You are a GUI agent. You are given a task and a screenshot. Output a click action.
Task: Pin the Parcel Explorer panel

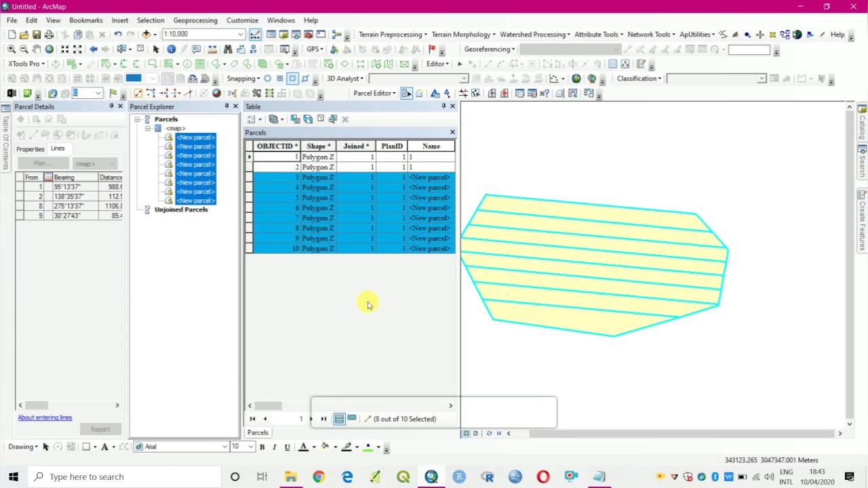click(226, 106)
